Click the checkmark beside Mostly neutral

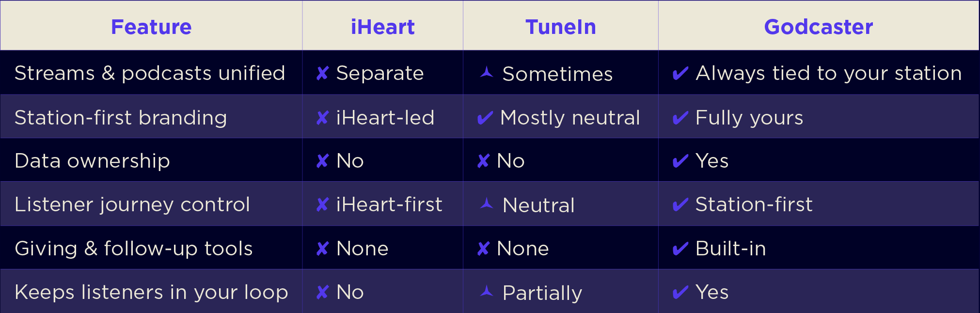point(485,118)
